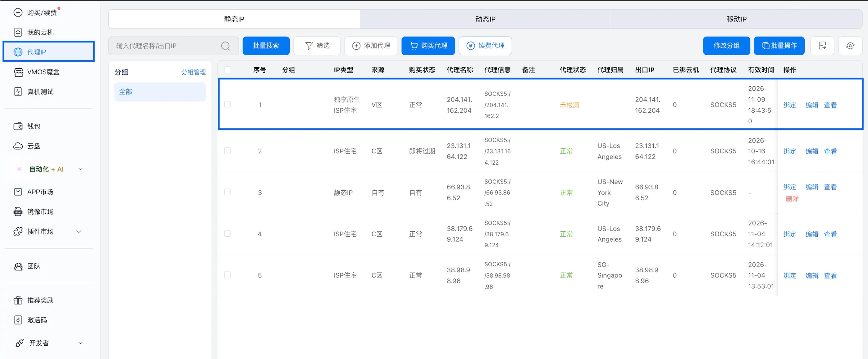Check the row 5 checkbox
868x359 pixels.
(x=227, y=275)
